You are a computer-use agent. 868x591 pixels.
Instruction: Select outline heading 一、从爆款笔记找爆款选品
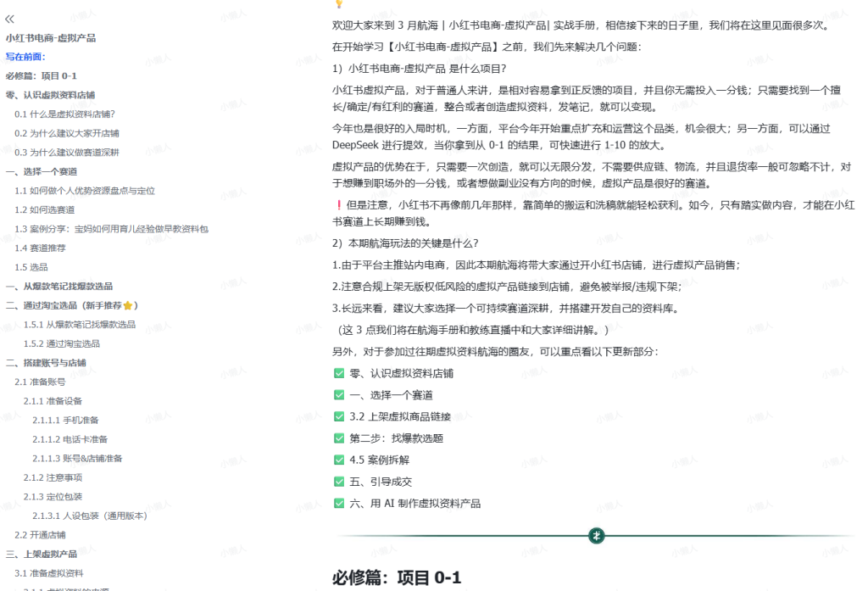pos(59,286)
